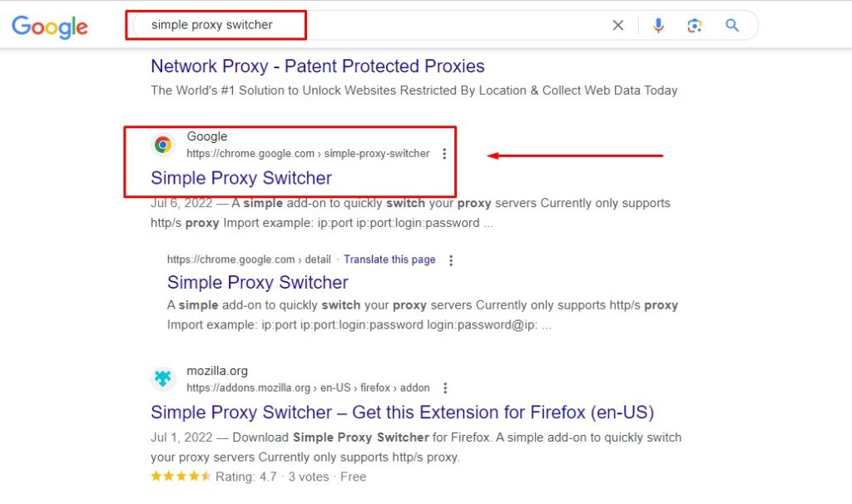Open three-dot menu beside Translate this page
The height and width of the screenshot is (504, 852).
pos(451,260)
